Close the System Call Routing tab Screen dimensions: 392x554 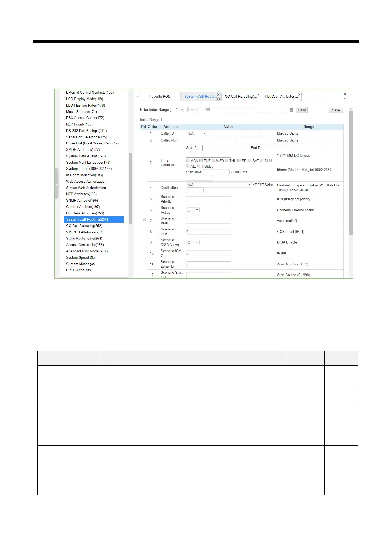tap(218, 94)
